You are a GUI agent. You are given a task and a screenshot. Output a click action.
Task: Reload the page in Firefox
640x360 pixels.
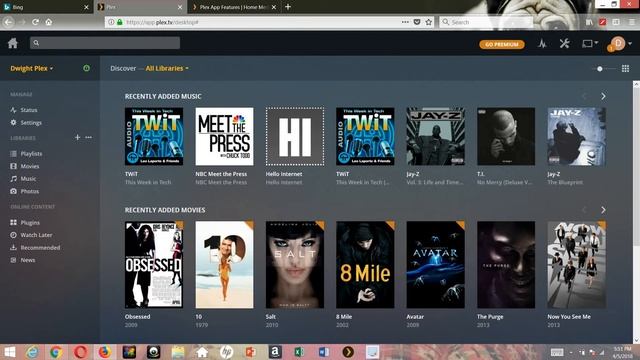coord(36,22)
